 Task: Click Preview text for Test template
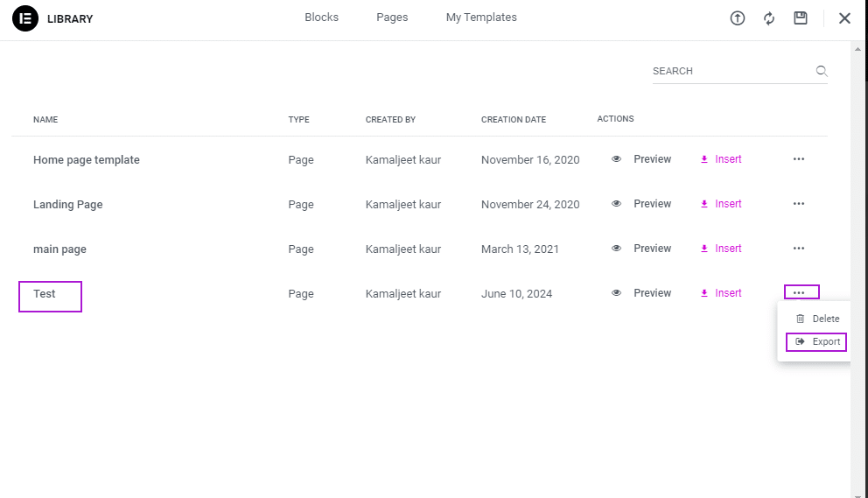(652, 293)
